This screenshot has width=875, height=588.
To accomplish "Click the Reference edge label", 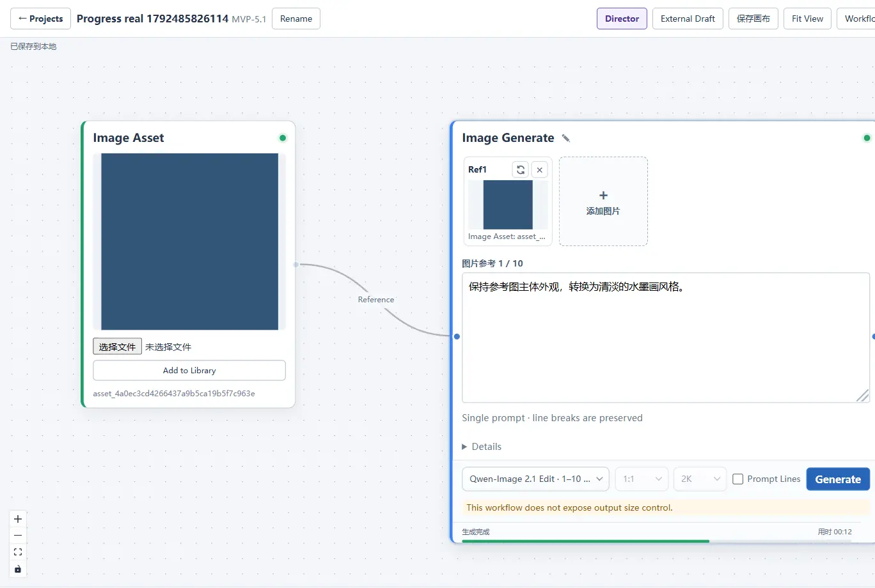I will (x=376, y=299).
